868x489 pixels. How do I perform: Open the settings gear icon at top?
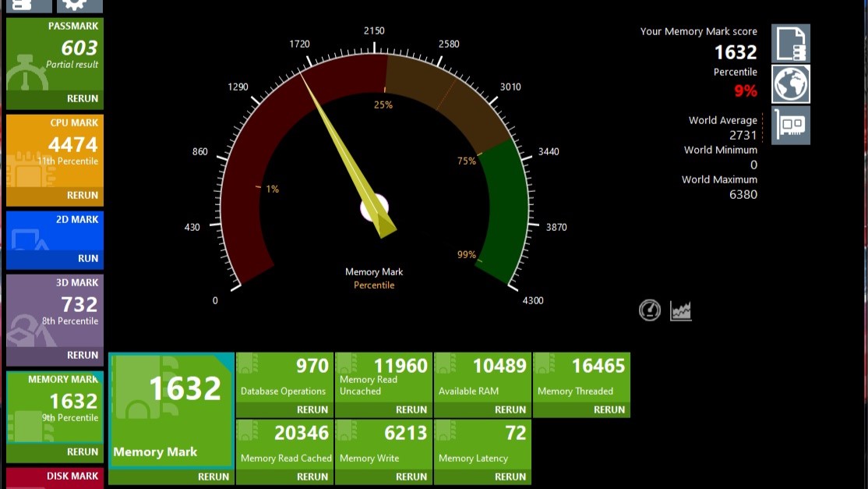79,5
